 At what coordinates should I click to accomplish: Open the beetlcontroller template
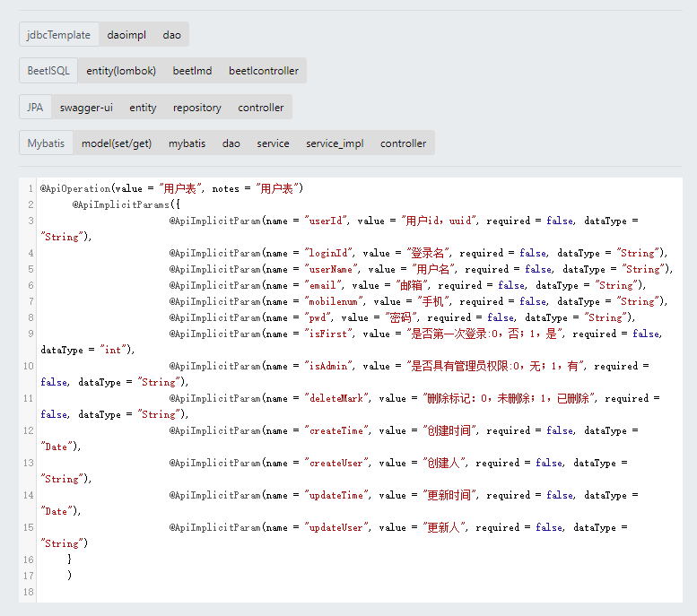point(263,71)
